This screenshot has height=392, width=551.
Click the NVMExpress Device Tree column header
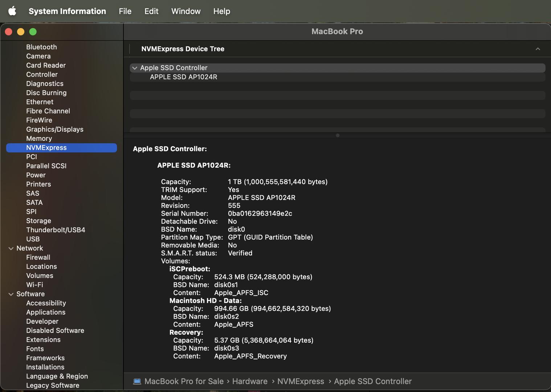pos(183,49)
